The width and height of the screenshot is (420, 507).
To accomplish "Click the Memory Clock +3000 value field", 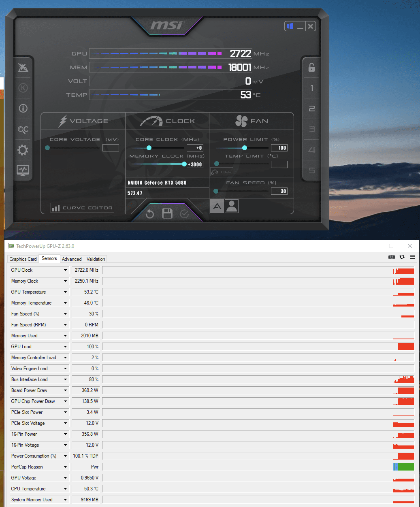I will click(195, 164).
